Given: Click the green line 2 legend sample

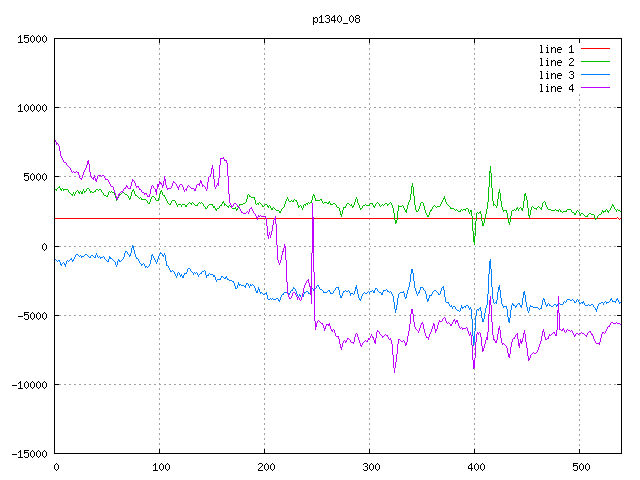Looking at the screenshot, I should click(x=595, y=62).
